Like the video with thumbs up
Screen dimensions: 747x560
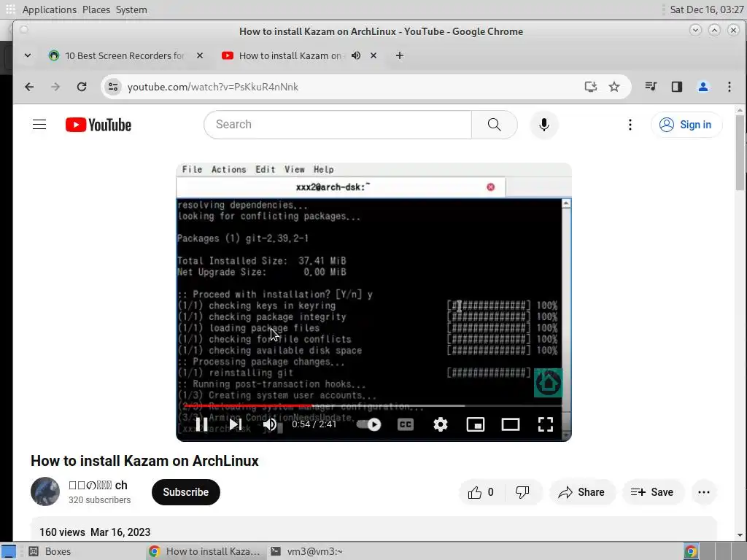[x=480, y=492]
